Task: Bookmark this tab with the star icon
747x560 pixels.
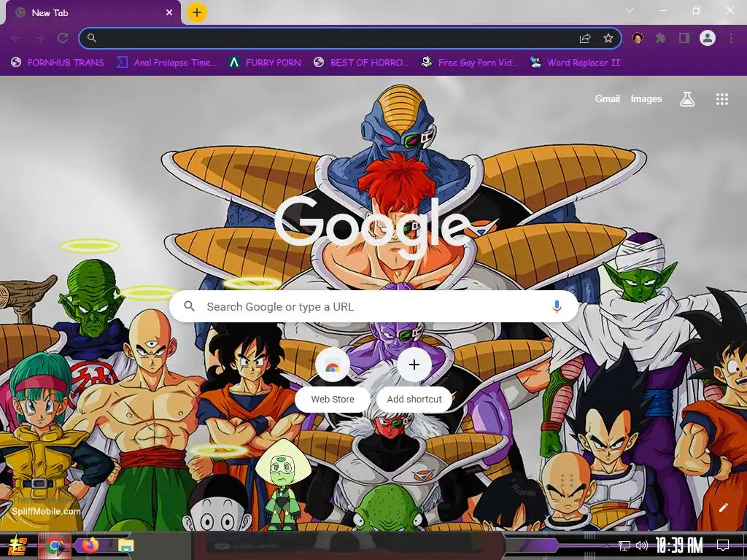Action: (x=608, y=38)
